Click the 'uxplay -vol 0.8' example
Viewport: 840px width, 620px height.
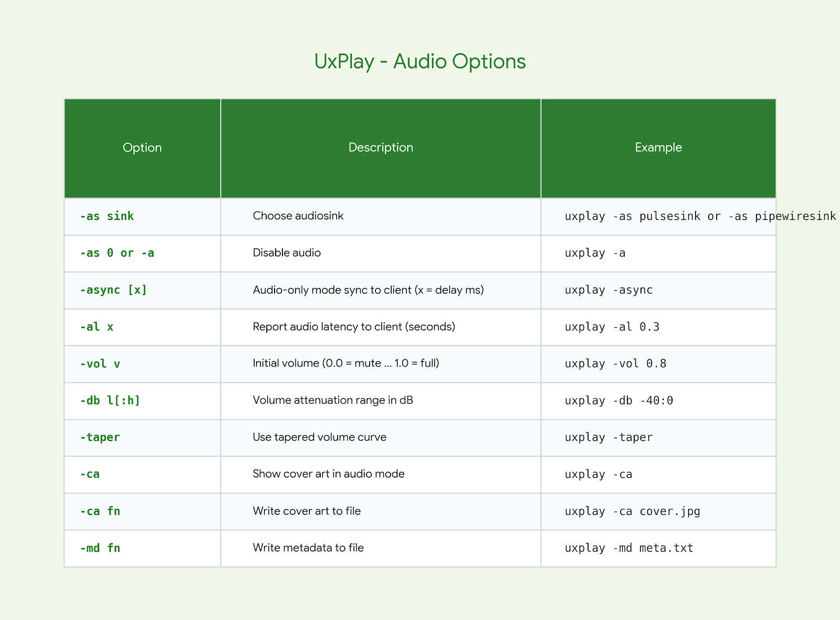pyautogui.click(x=615, y=364)
